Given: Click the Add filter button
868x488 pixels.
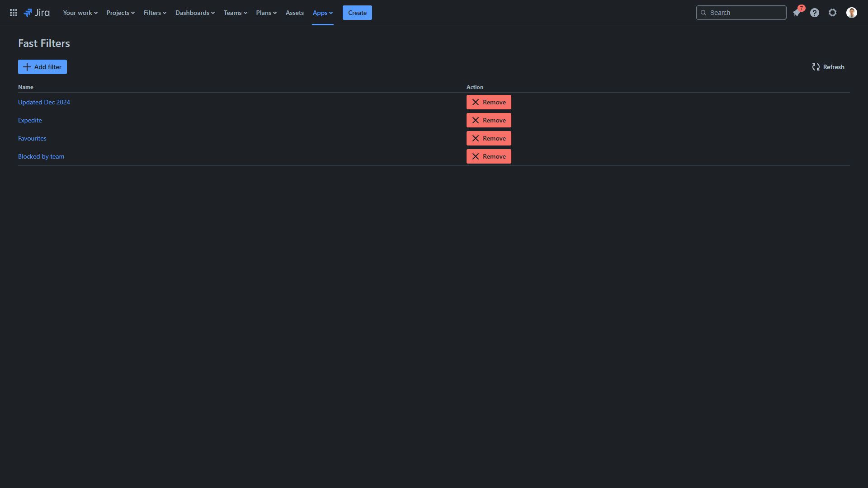Looking at the screenshot, I should (42, 67).
